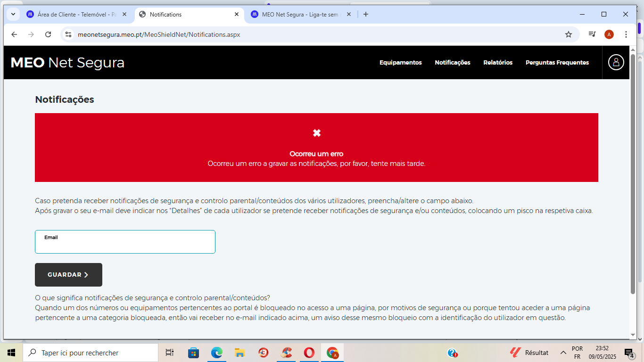Switch to MEO Net Segura - Liga-te tab
This screenshot has height=362, width=644.
pyautogui.click(x=300, y=15)
